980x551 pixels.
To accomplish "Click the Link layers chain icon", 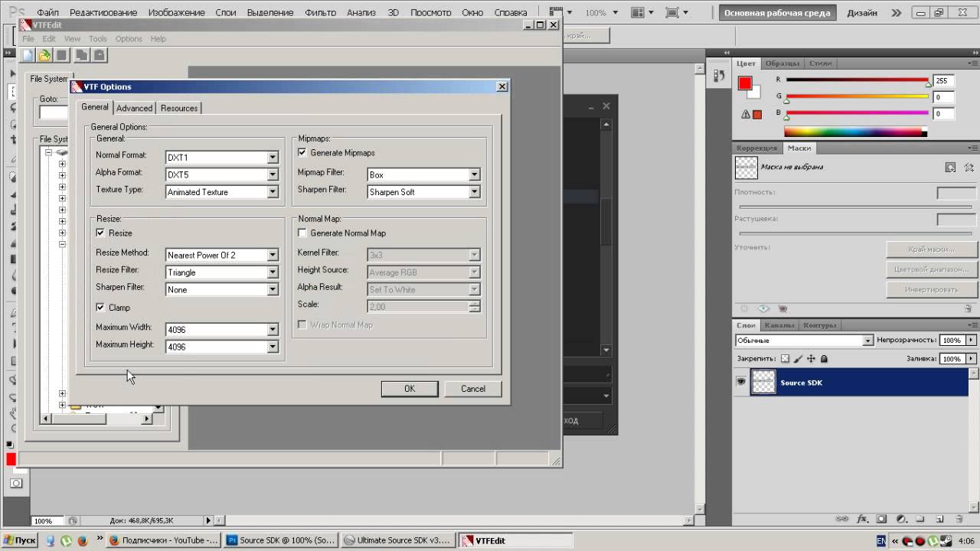I will 841,518.
